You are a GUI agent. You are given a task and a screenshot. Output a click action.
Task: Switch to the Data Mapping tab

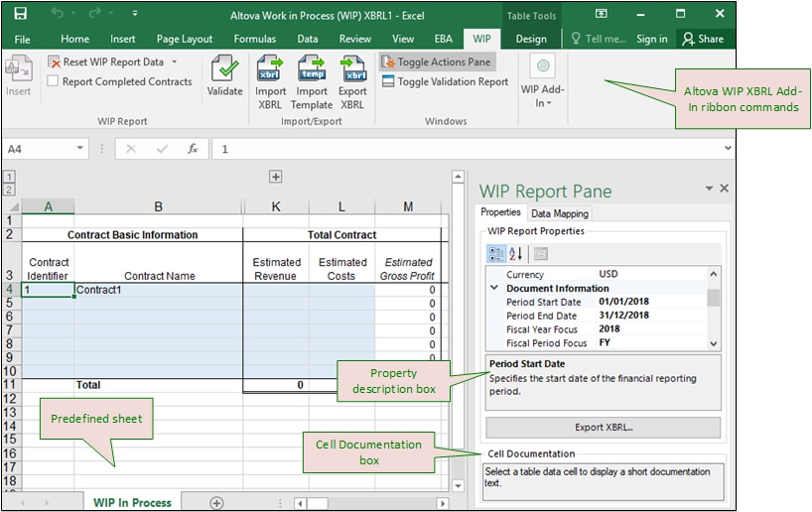[560, 213]
